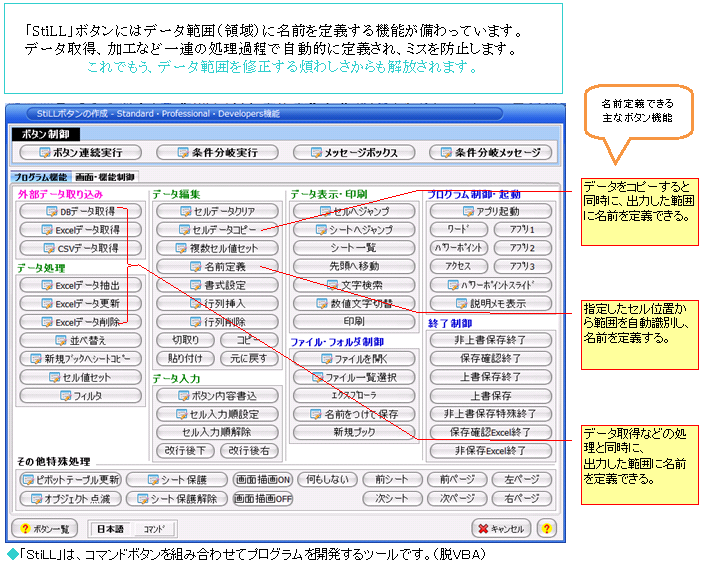The width and height of the screenshot is (704, 566).
Task: Click the 条件分岐実行 button
Action: [217, 153]
